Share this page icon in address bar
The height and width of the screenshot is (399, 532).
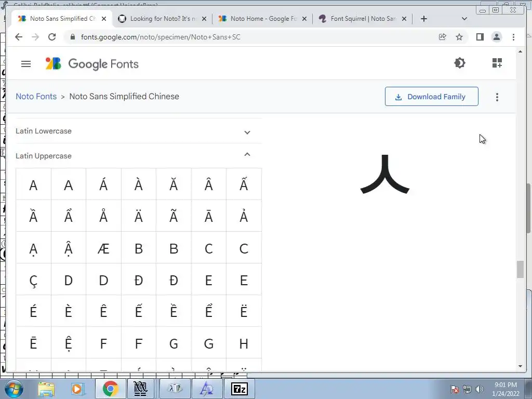pyautogui.click(x=443, y=37)
